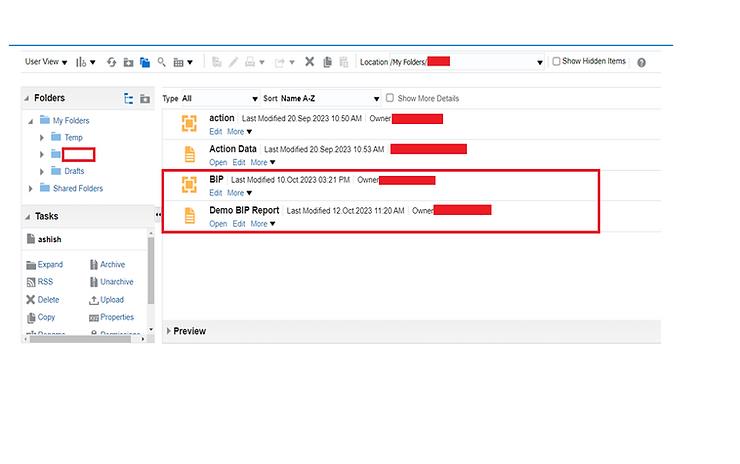Click the grayed Export toolbar icon
Screen dimensions: 740x464
tap(285, 62)
